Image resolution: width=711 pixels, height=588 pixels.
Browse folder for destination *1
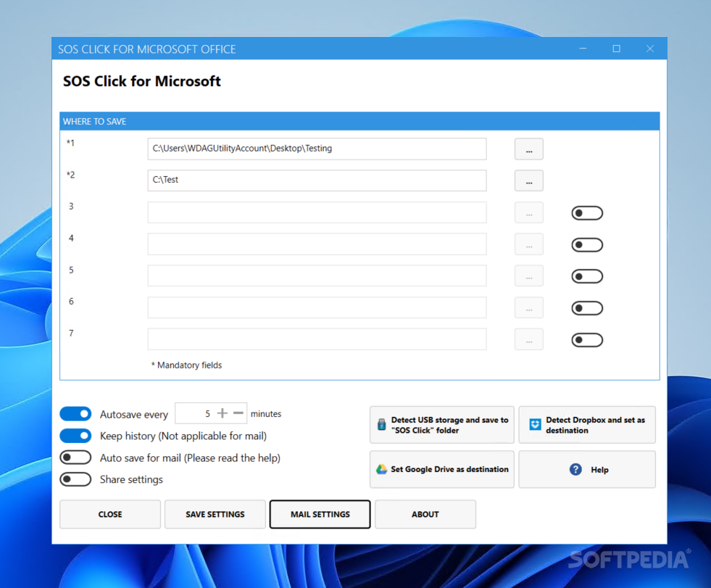pos(528,149)
